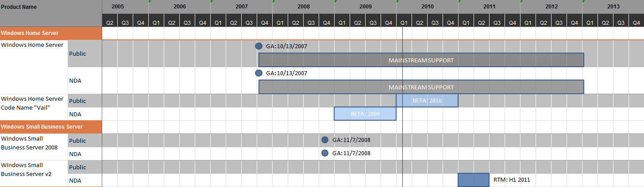Select the 2006 year header
The image size is (644, 187).
pyautogui.click(x=180, y=7)
